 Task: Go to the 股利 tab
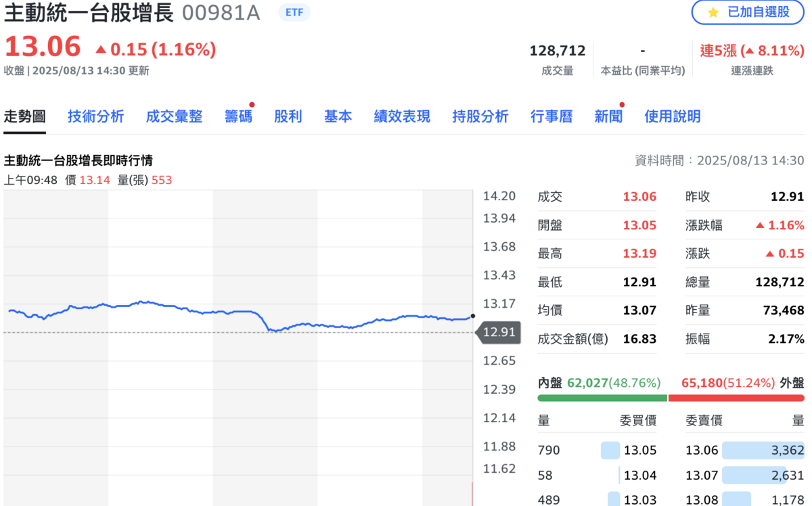click(288, 116)
